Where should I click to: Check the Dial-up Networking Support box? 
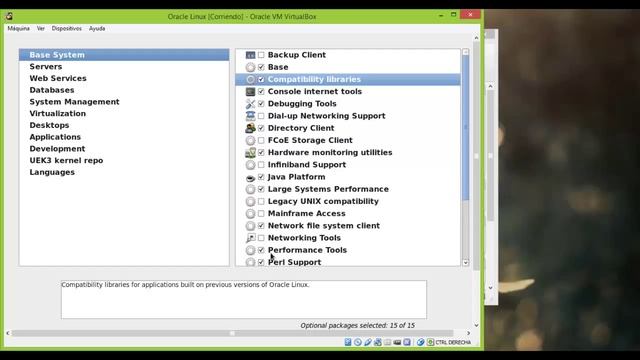[x=261, y=116]
